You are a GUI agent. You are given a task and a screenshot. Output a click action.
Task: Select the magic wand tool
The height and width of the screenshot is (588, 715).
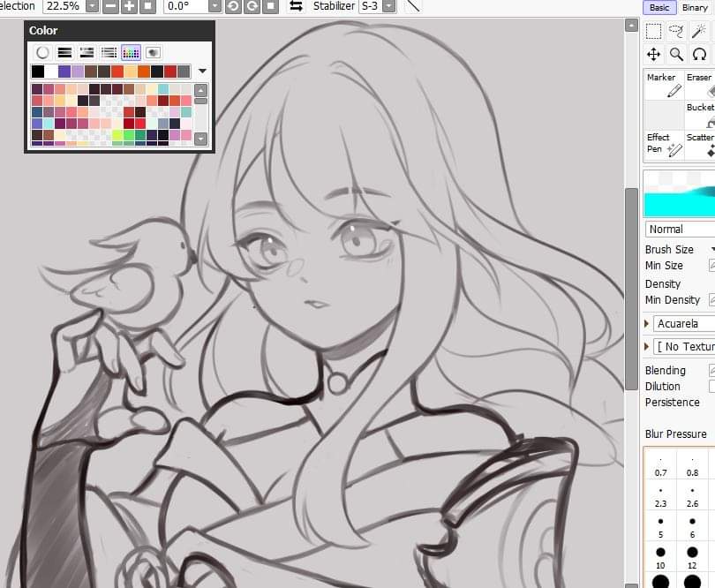(698, 31)
